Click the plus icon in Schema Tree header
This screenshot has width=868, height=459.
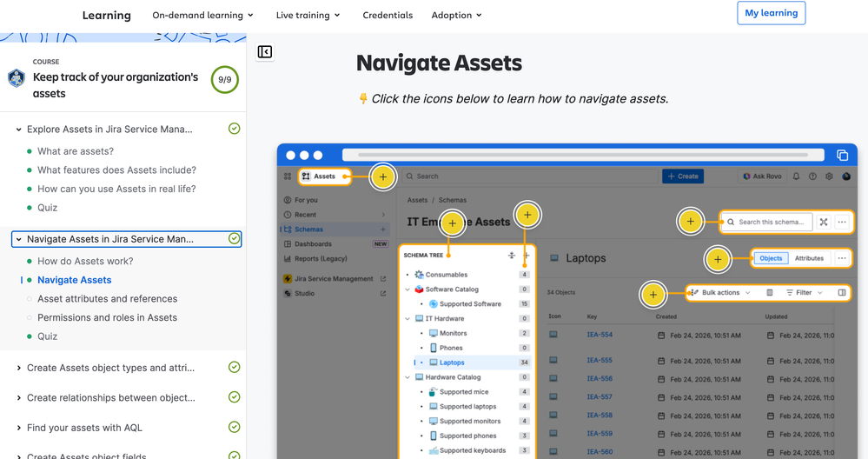[526, 256]
